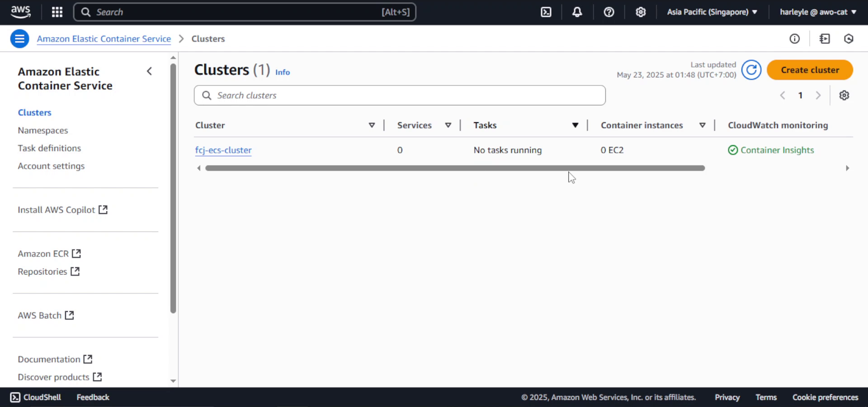Sort by the Tasks column arrow
The image size is (868, 407).
coord(575,125)
